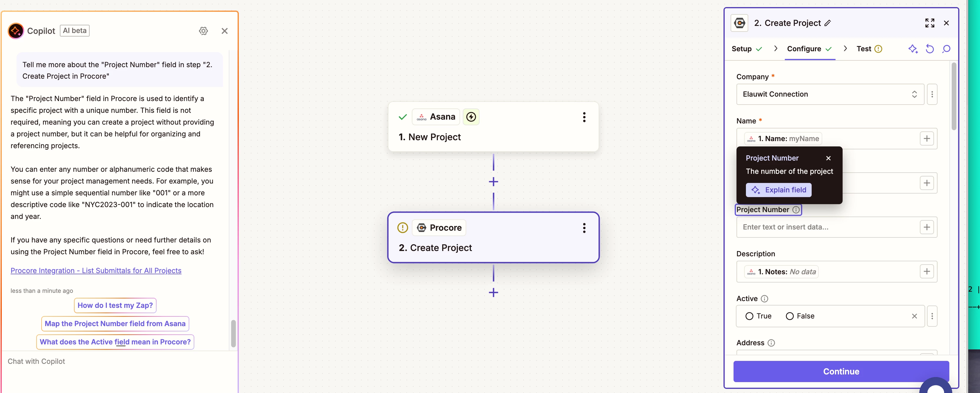Click the undo refresh arrow icon
Screen dimensions: 980x393
coord(929,49)
